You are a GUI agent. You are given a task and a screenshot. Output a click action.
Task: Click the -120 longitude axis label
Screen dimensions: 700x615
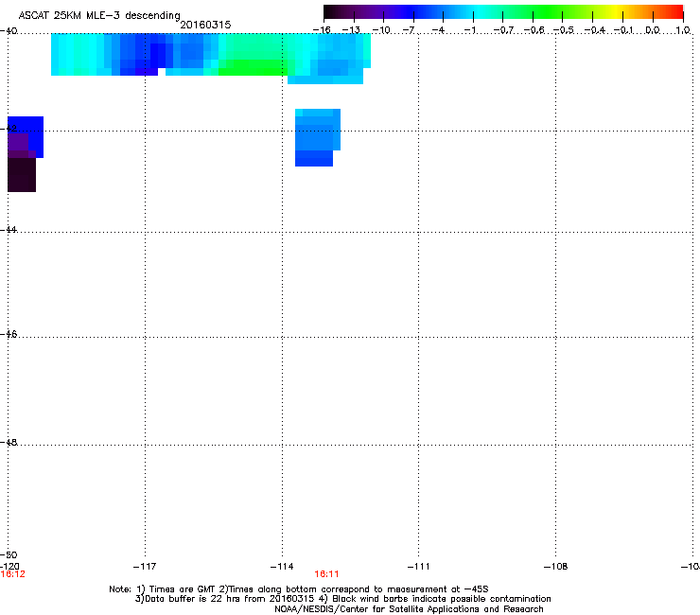[x=9, y=566]
